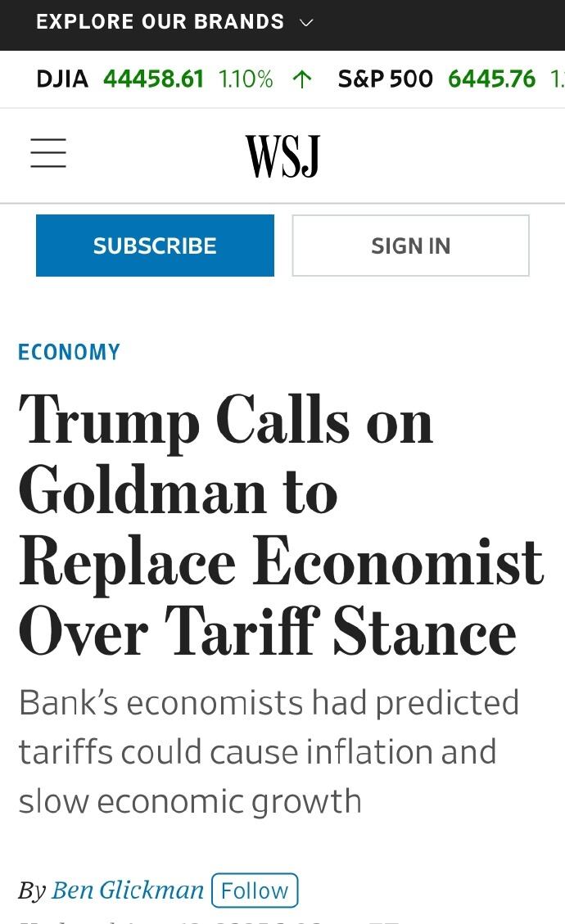Select the DJIA ticker label
The image size is (565, 924).
click(62, 79)
